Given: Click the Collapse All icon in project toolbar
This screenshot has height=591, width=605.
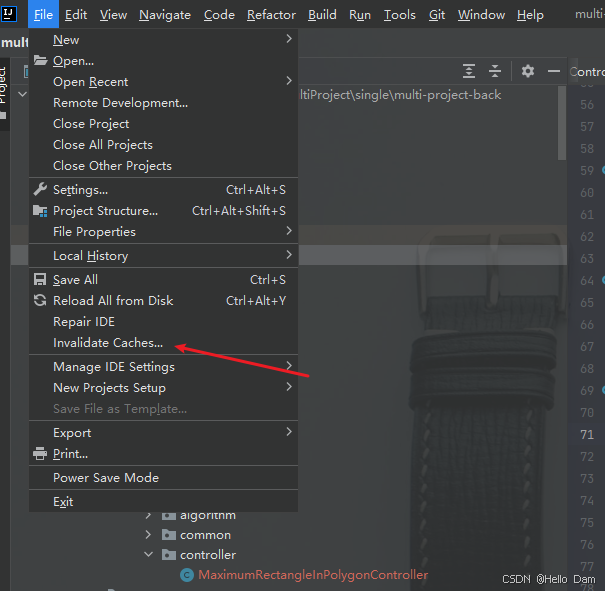Looking at the screenshot, I should pos(495,71).
